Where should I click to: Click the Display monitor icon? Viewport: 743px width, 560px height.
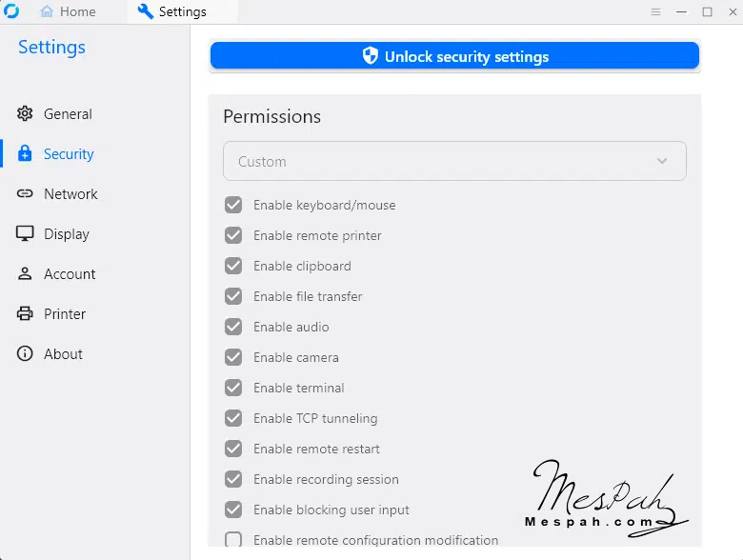tap(25, 234)
